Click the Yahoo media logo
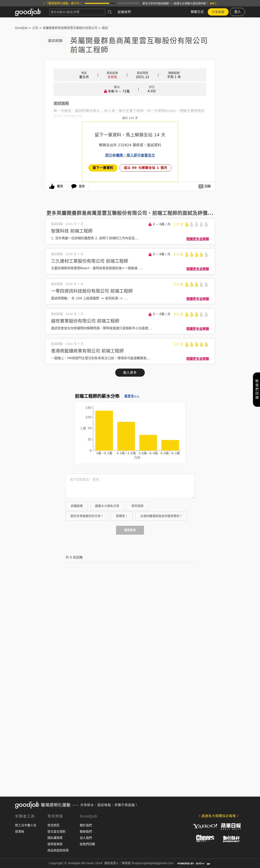Image resolution: width=260 pixels, height=868 pixels. pyautogui.click(x=205, y=826)
